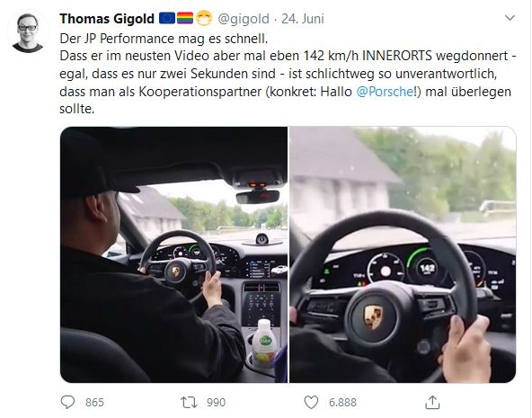Expand the tweet options chevron
The width and height of the screenshot is (532, 418).
510,18
